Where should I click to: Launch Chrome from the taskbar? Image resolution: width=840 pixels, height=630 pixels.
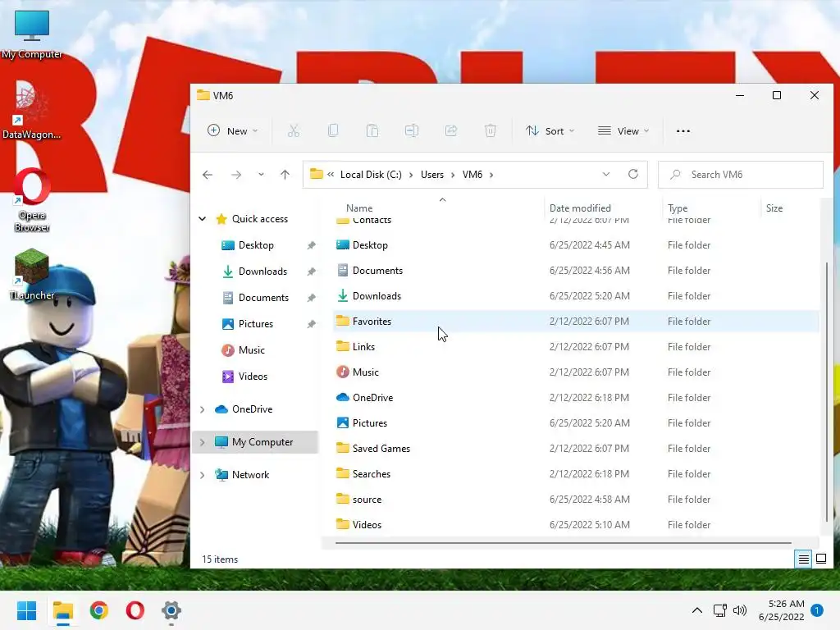click(x=99, y=610)
